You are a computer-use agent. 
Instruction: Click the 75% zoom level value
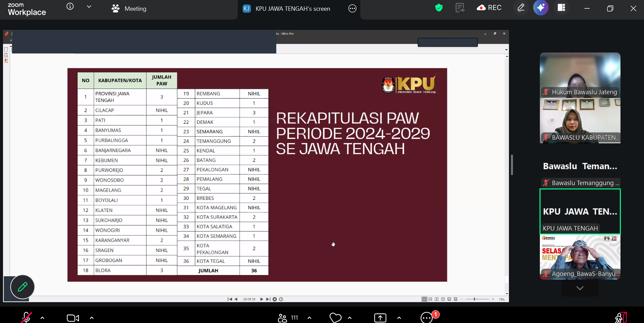click(x=502, y=299)
